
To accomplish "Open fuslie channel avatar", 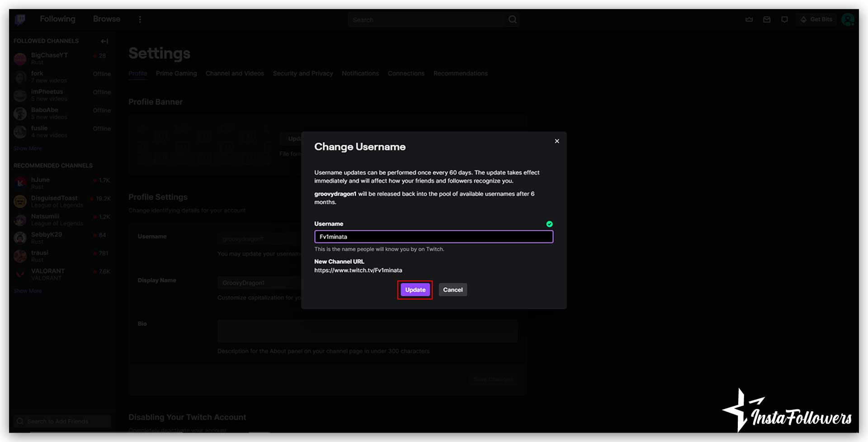I will tap(20, 132).
